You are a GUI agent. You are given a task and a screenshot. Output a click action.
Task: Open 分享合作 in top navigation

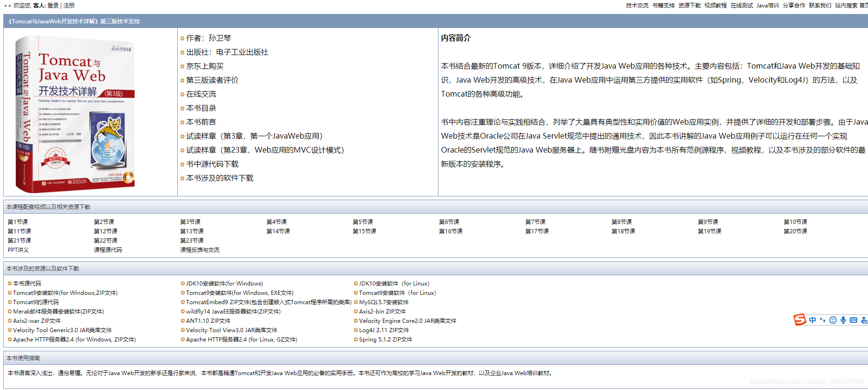pos(794,6)
